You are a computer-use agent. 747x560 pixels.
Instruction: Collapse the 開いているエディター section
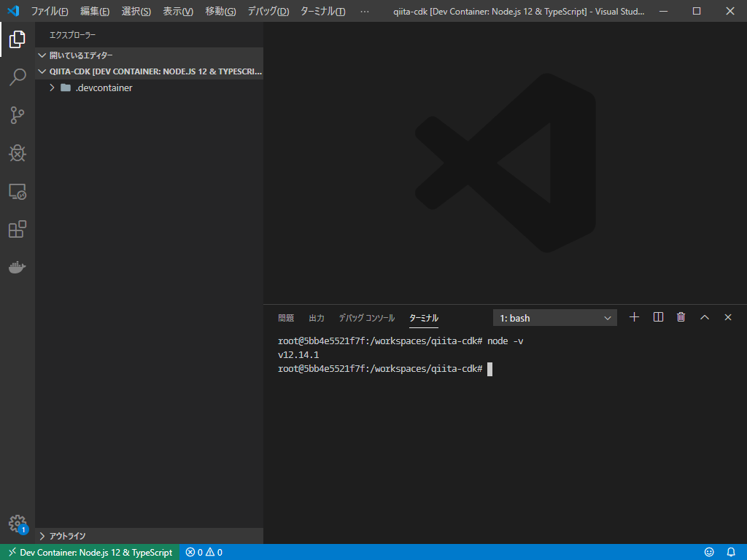(x=149, y=55)
